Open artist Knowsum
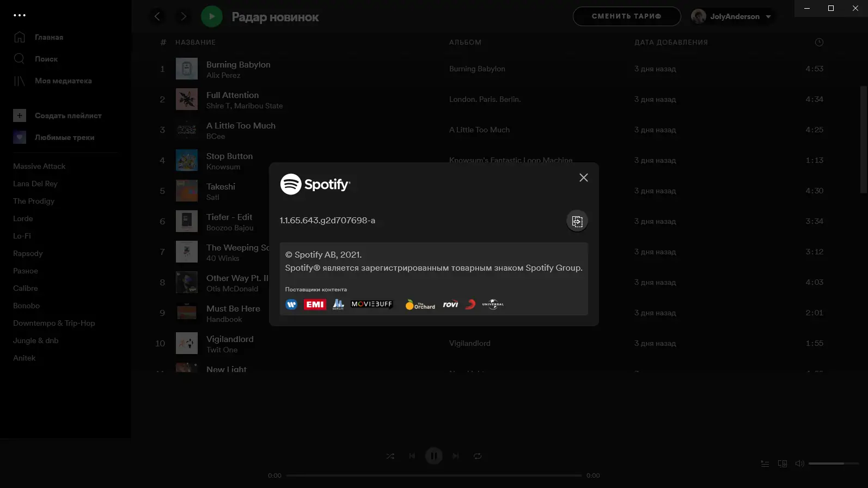The width and height of the screenshot is (868, 488). click(x=223, y=167)
